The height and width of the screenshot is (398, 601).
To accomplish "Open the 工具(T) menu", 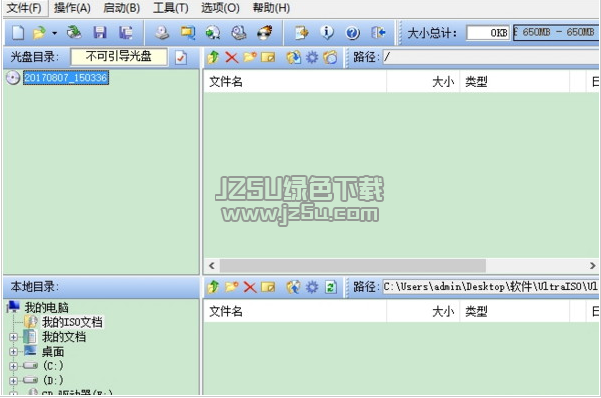I will coord(171,8).
